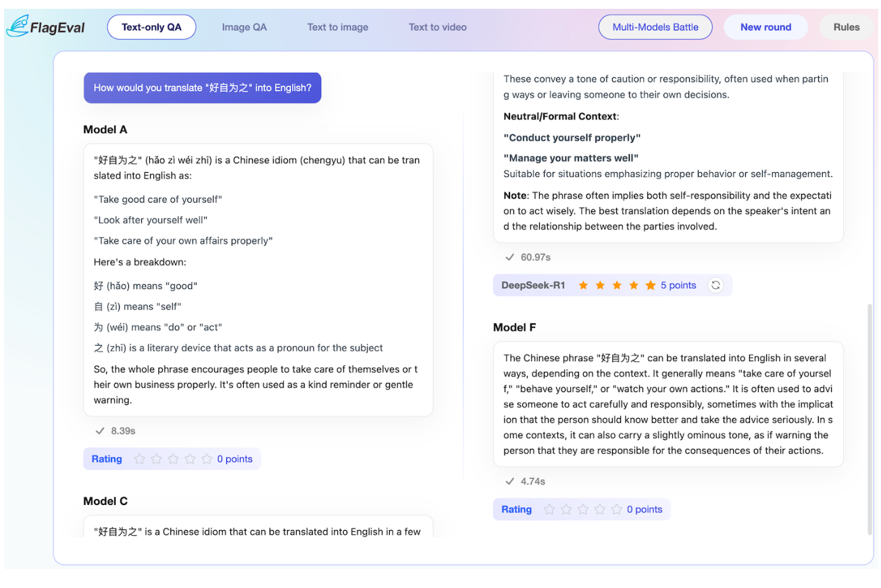Image resolution: width=881 pixels, height=588 pixels.
Task: Click the Model A response text box
Action: tap(257, 279)
